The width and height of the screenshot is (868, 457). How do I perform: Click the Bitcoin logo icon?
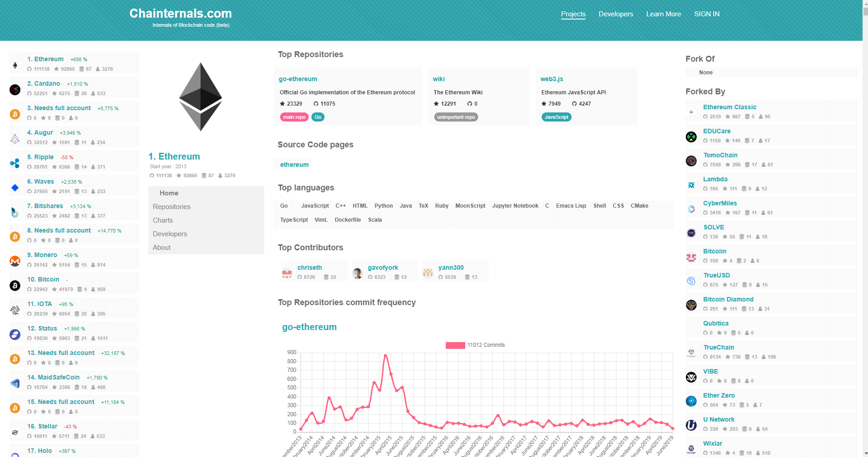pyautogui.click(x=15, y=286)
